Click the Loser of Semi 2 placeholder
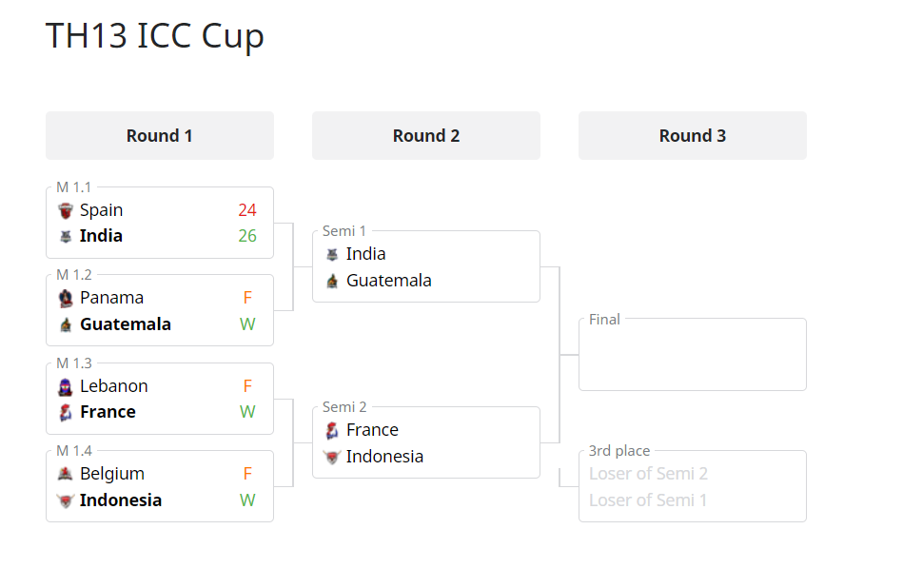 point(648,474)
